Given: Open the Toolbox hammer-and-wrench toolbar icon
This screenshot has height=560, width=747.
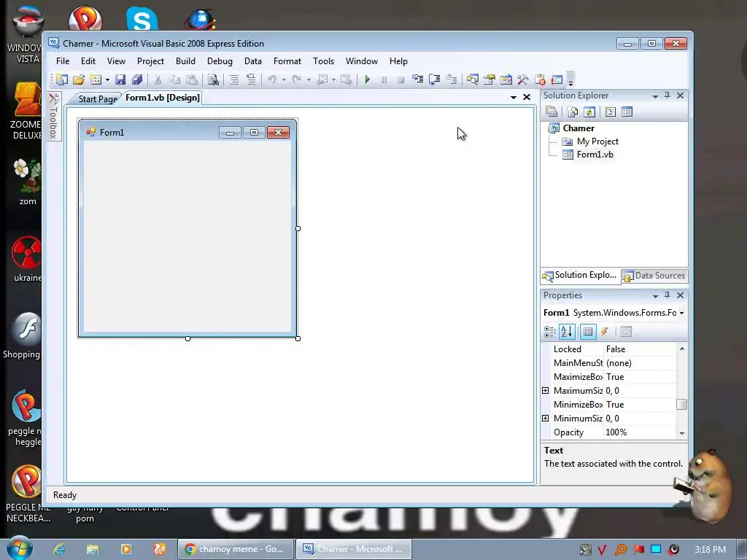Looking at the screenshot, I should click(x=523, y=79).
